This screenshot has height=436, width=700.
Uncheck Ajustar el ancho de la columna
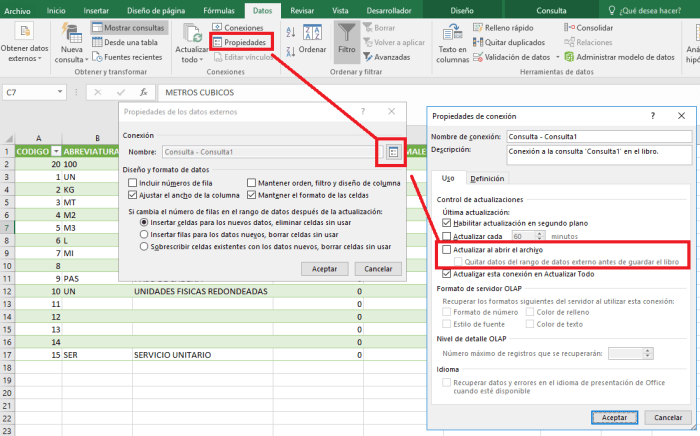click(133, 195)
